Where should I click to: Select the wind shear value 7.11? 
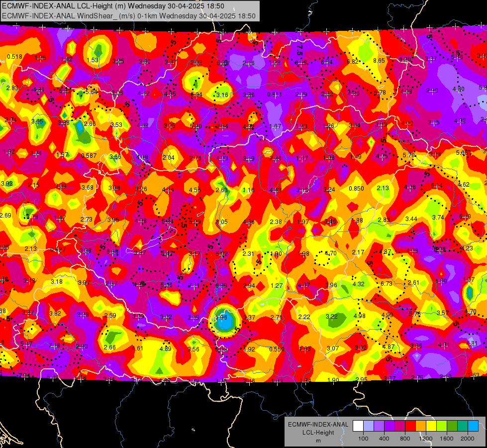(194, 286)
